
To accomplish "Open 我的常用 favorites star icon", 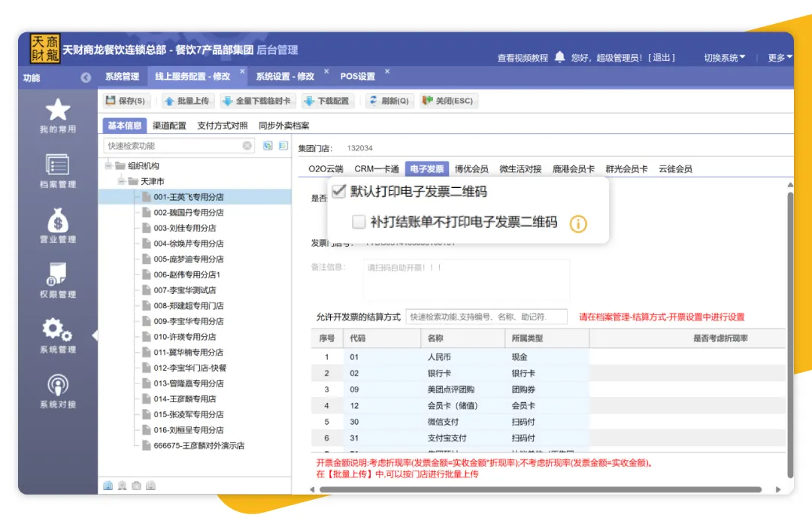I will coord(57,110).
